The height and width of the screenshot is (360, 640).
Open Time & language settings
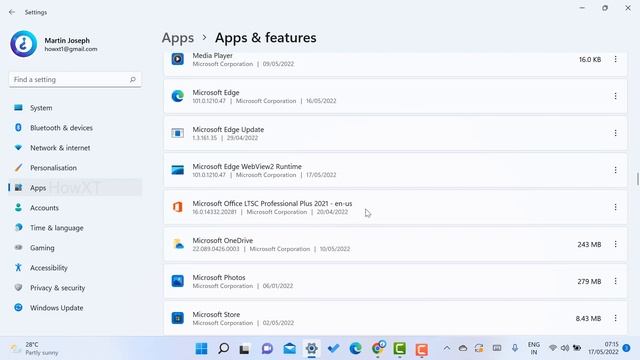[75, 228]
